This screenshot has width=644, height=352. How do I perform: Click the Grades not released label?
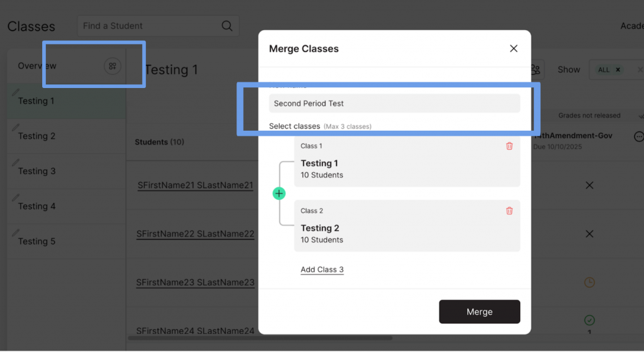[x=589, y=116]
